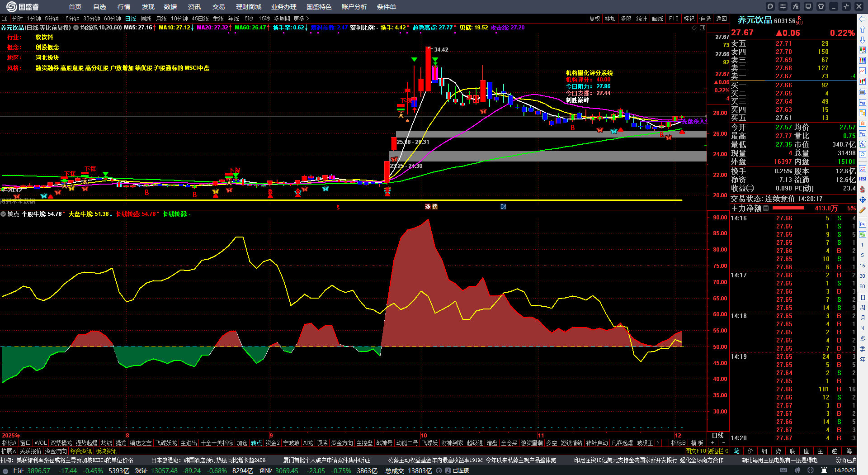The image size is (868, 475).
Task: Open the 图文F10 link
Action: tap(695, 451)
